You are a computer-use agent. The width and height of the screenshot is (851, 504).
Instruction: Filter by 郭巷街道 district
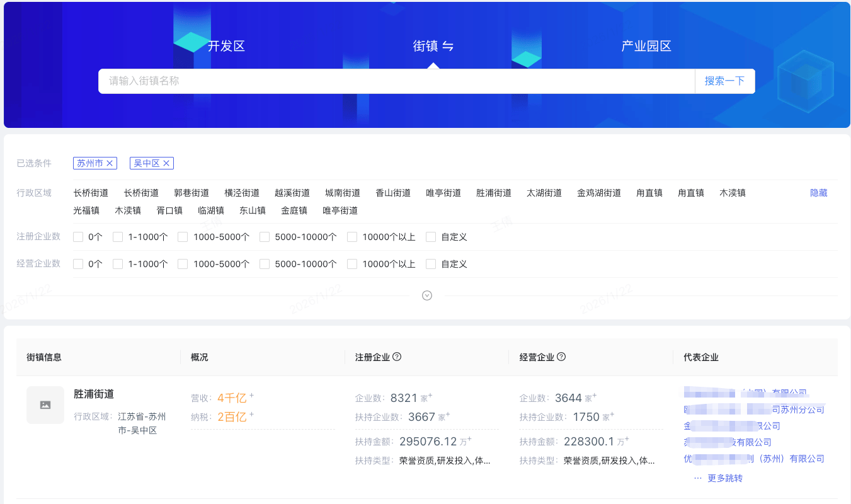click(191, 193)
